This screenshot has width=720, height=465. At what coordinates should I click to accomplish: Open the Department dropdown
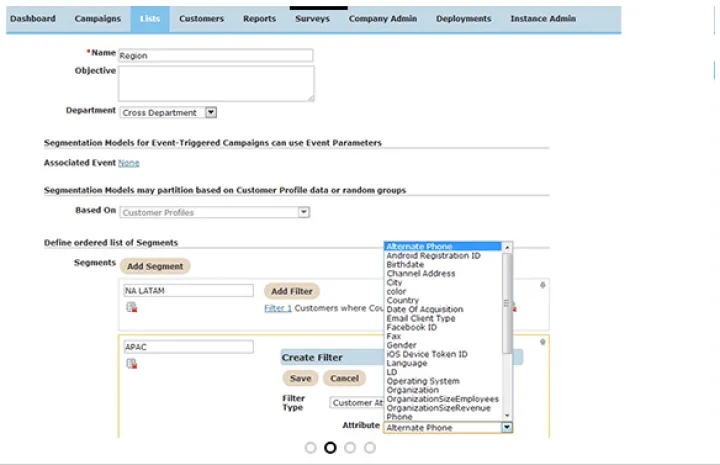[x=211, y=113]
